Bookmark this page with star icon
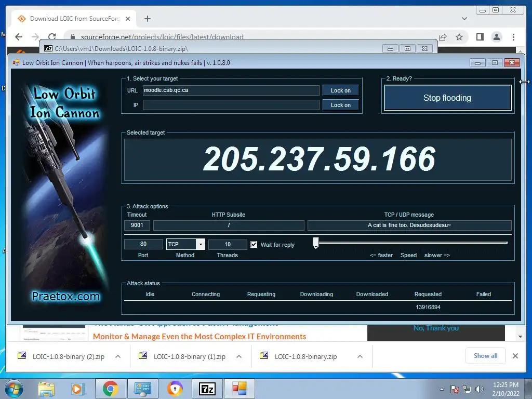Viewport: 532px width, 399px height. 459,37
